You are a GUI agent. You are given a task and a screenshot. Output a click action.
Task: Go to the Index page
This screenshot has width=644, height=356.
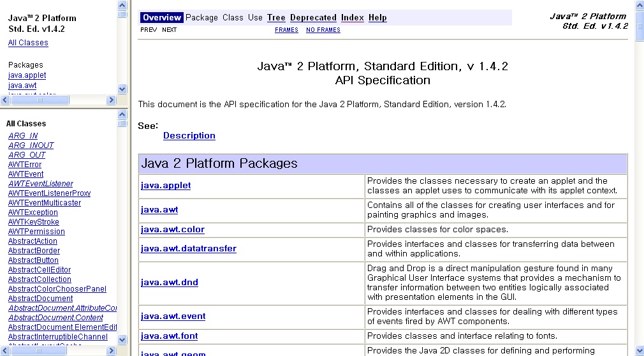point(352,18)
